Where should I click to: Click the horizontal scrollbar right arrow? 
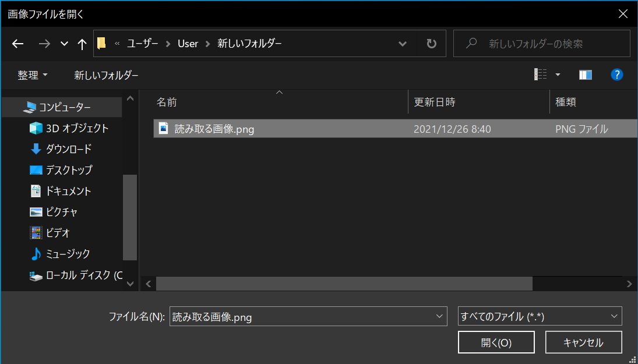[x=629, y=284]
